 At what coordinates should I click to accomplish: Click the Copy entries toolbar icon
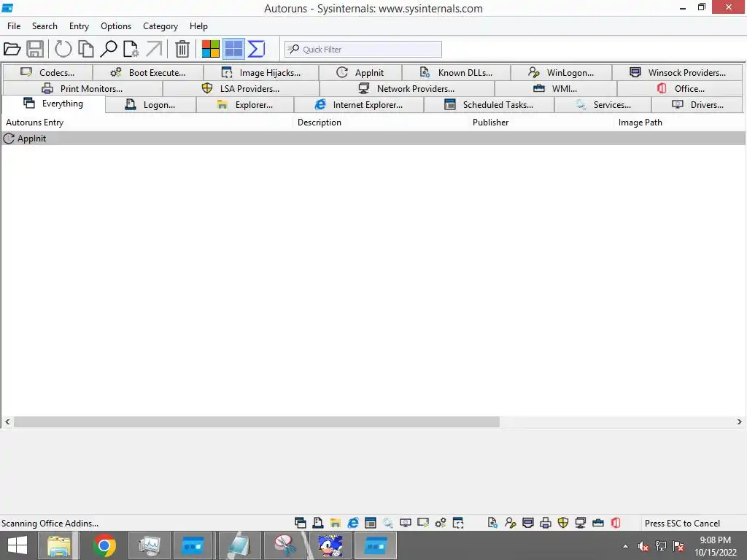point(86,49)
